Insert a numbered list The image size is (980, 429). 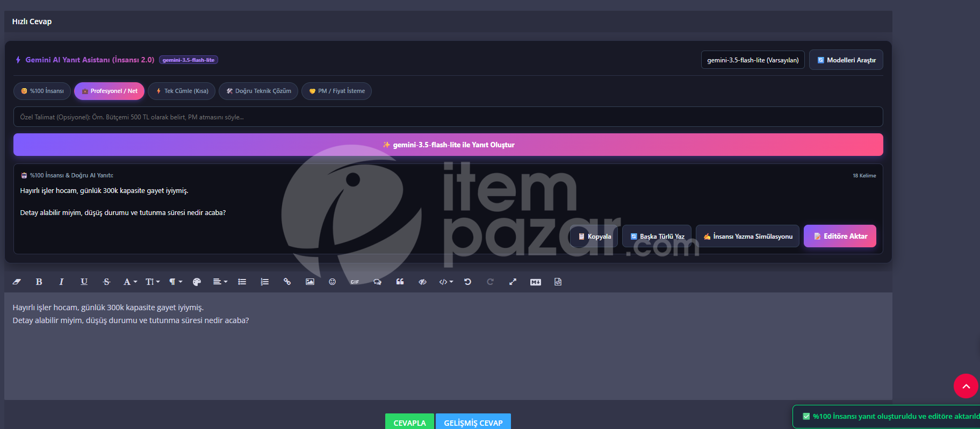(x=265, y=282)
